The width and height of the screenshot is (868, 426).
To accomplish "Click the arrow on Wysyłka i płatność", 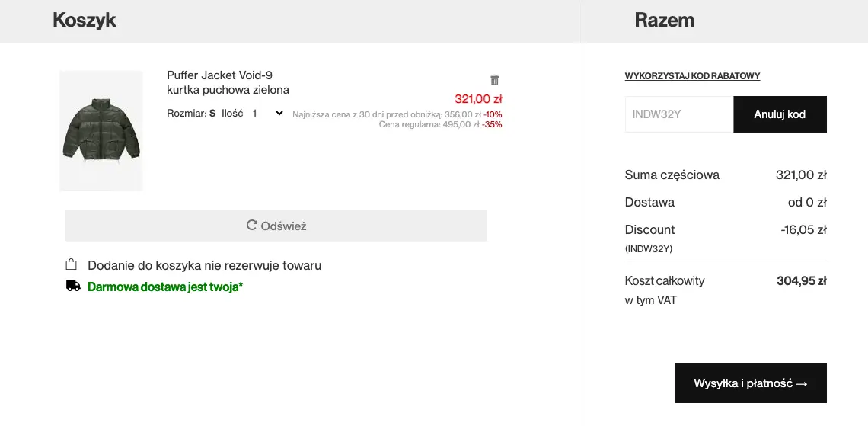I will 801,383.
